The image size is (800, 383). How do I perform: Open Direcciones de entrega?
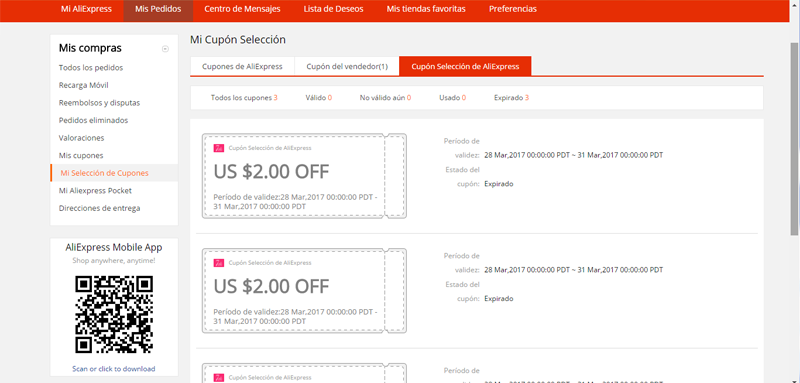click(x=99, y=208)
